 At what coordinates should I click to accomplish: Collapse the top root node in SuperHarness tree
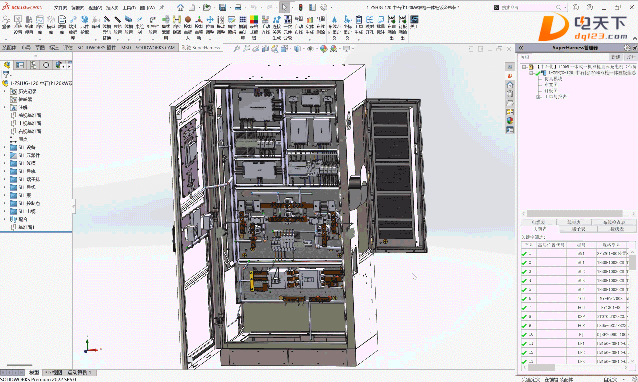(x=524, y=67)
